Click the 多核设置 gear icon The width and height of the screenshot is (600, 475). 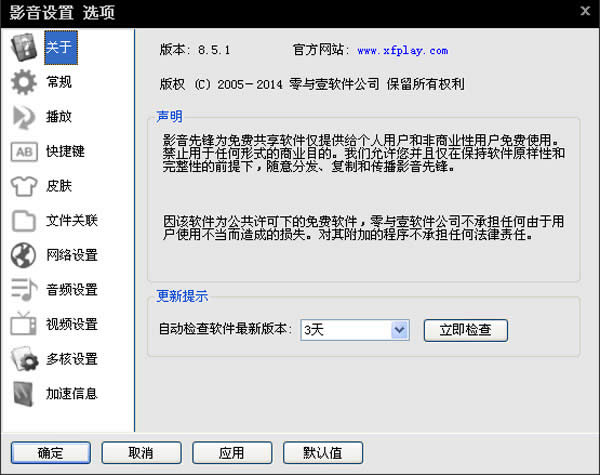22,359
